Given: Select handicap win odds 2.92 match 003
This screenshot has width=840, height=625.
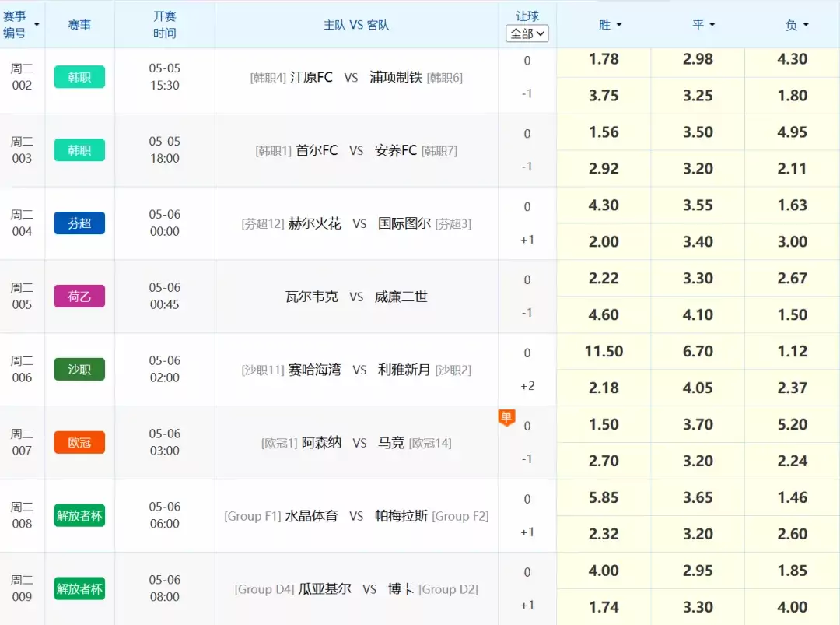Looking at the screenshot, I should (x=604, y=168).
